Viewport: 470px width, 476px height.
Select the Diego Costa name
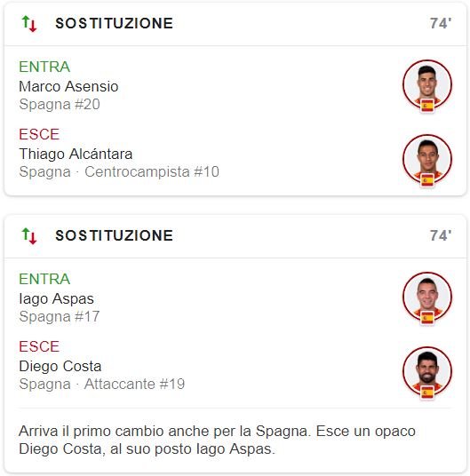tap(60, 366)
